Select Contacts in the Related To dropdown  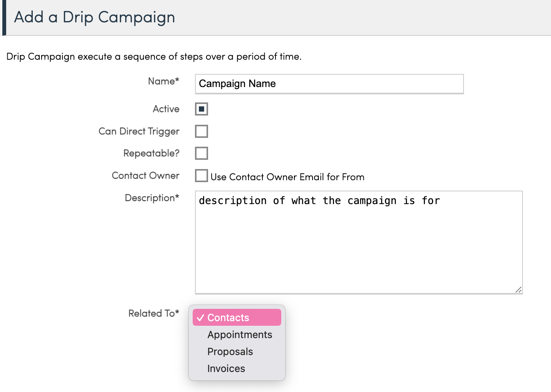(237, 318)
